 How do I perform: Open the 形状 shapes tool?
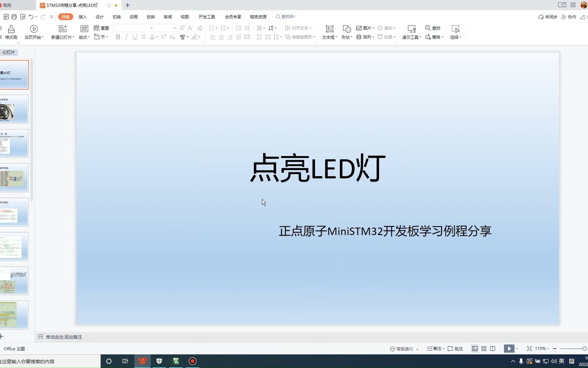[346, 32]
